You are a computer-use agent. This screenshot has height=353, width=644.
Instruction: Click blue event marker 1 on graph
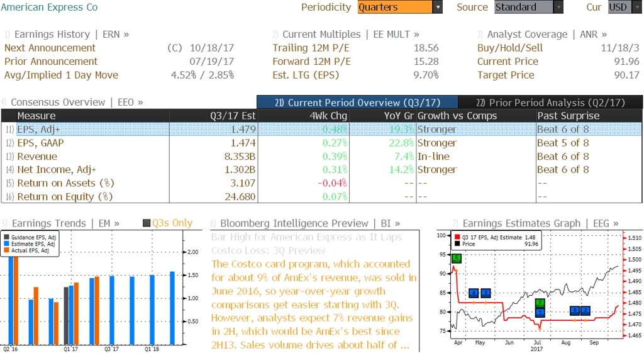540,312
